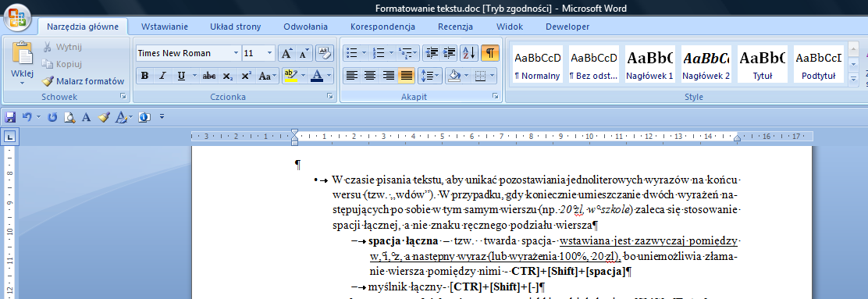Click the blue info icon in quick access toolbar
This screenshot has width=868, height=299.
pos(145,117)
